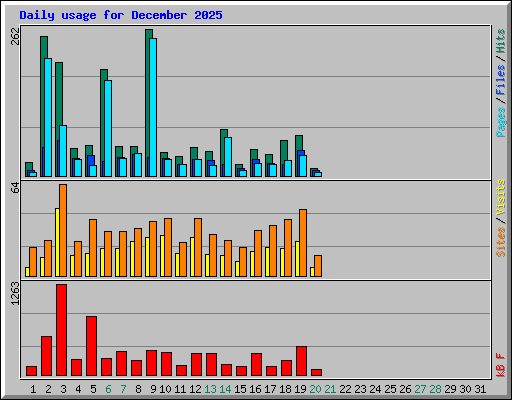The height and width of the screenshot is (400, 512).
Task: Select weekend day 21 on the date axis
Action: (x=330, y=389)
